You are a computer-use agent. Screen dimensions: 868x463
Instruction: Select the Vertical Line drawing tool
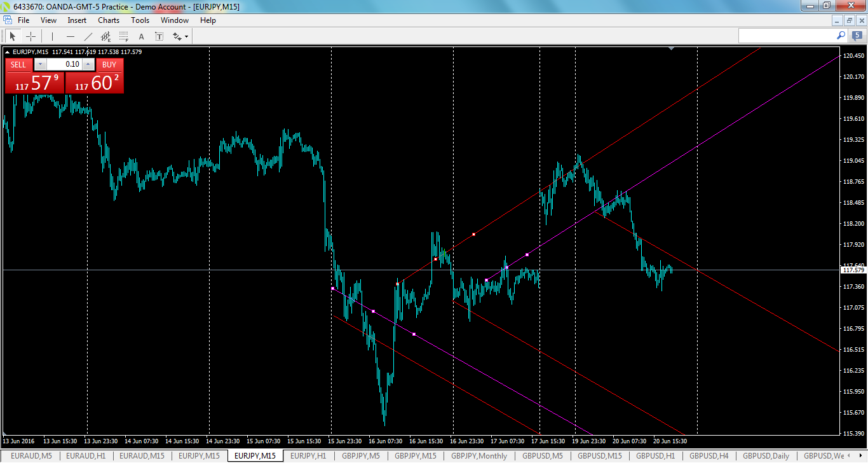[52, 36]
